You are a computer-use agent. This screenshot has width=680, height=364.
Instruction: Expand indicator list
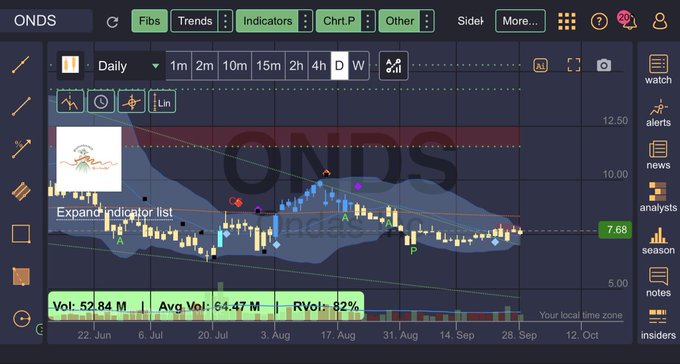click(114, 213)
